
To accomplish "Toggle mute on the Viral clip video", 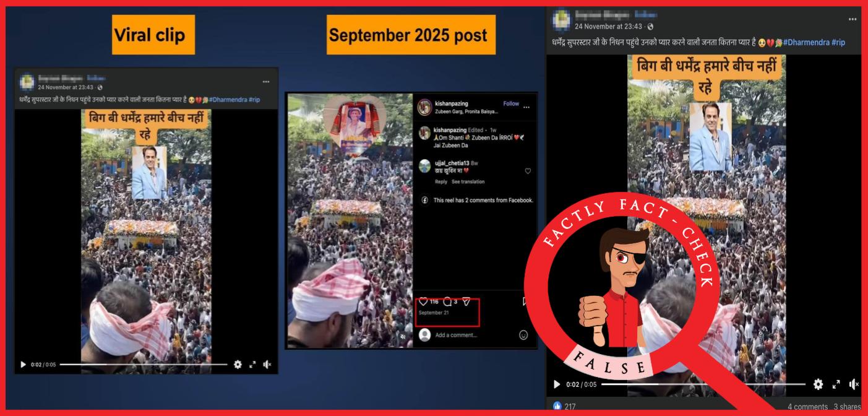I will click(x=267, y=365).
